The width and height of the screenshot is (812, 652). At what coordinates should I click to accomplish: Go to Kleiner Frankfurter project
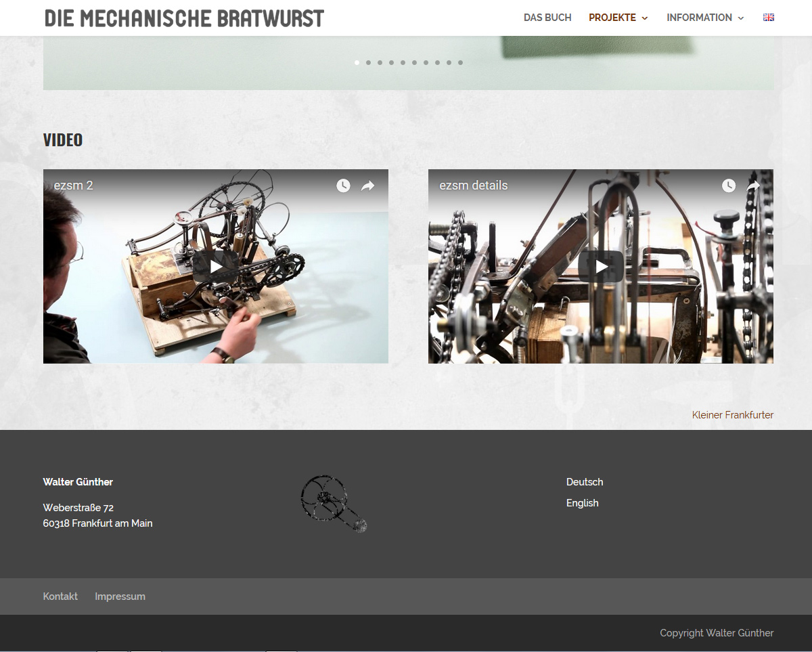733,415
